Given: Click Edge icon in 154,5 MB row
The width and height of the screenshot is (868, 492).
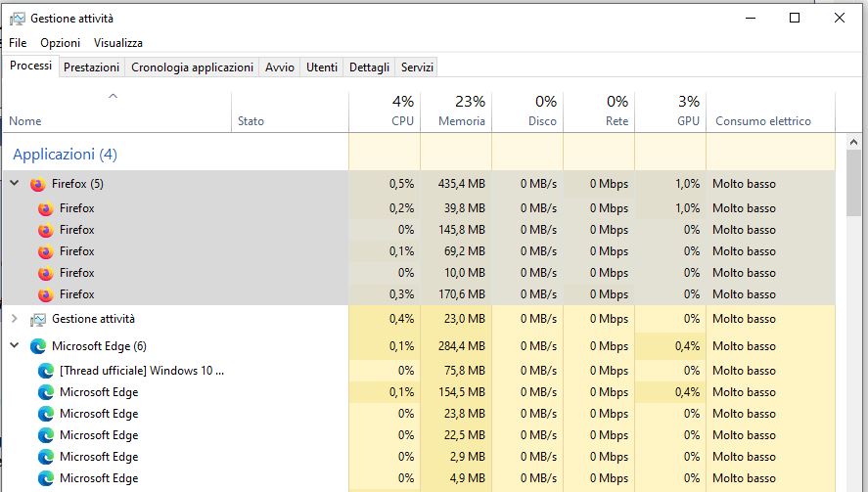Looking at the screenshot, I should click(45, 392).
